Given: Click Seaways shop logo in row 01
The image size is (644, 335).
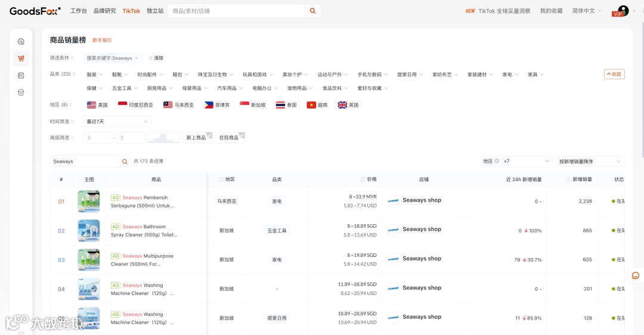Looking at the screenshot, I should [x=393, y=201].
